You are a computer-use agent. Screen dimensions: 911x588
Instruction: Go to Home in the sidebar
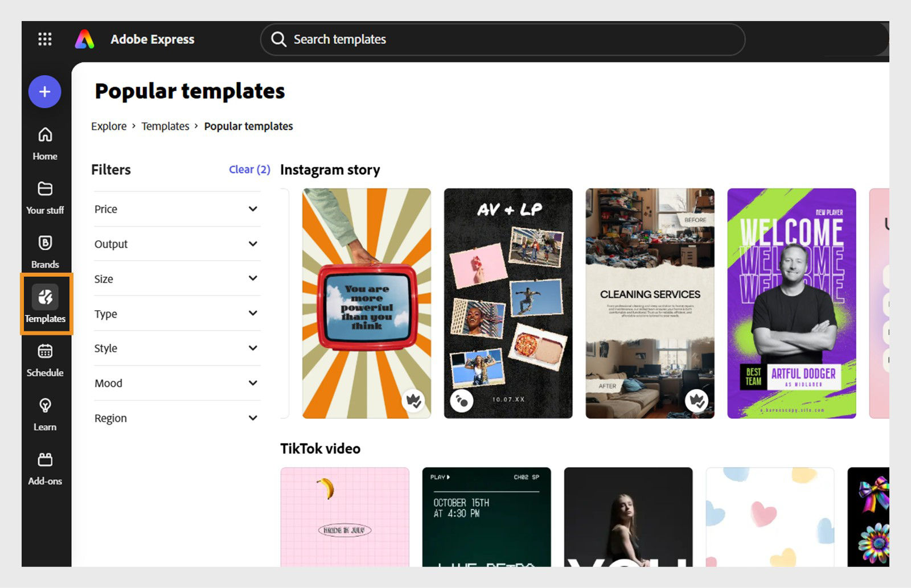tap(45, 143)
